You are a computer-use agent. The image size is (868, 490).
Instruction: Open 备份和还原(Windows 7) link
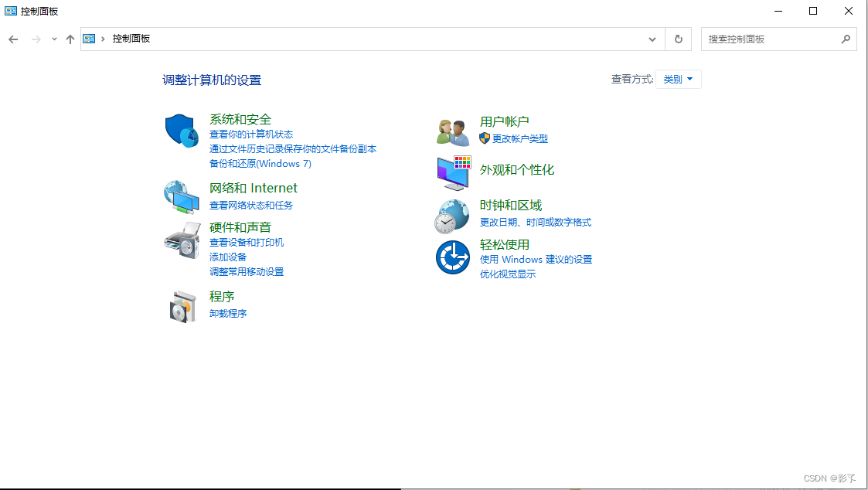tap(260, 164)
